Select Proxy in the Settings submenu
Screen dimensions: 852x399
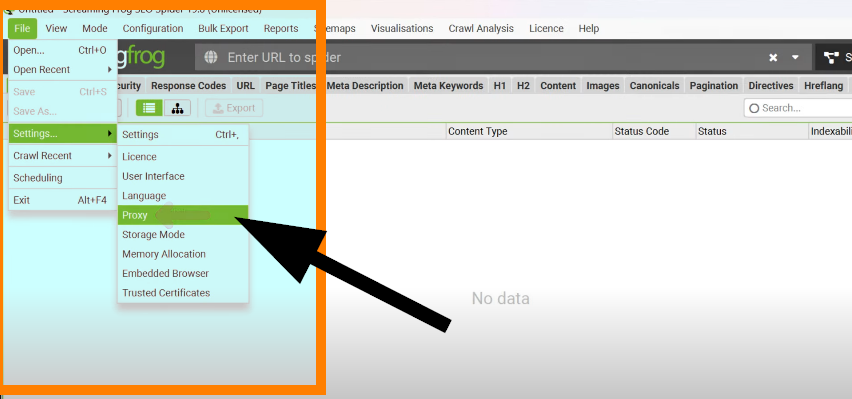pyautogui.click(x=183, y=215)
